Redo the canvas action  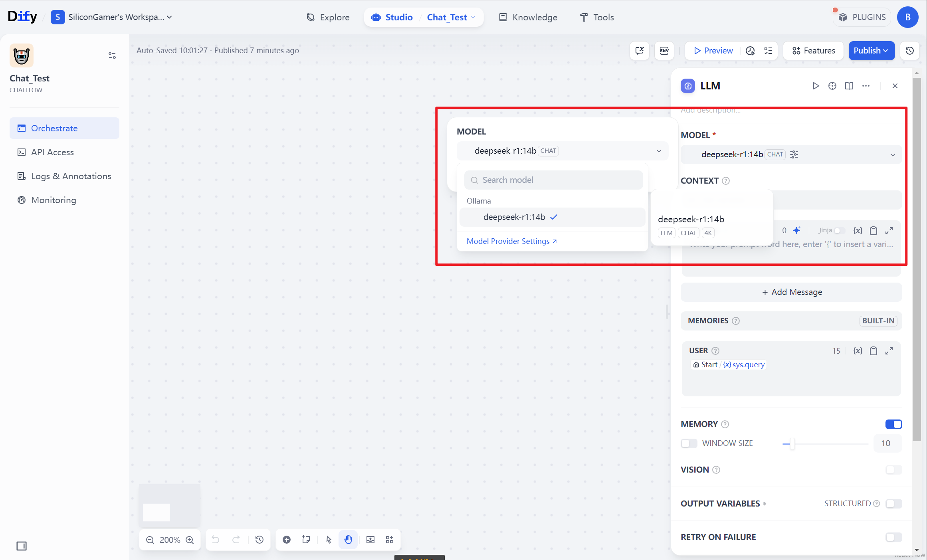tap(236, 540)
